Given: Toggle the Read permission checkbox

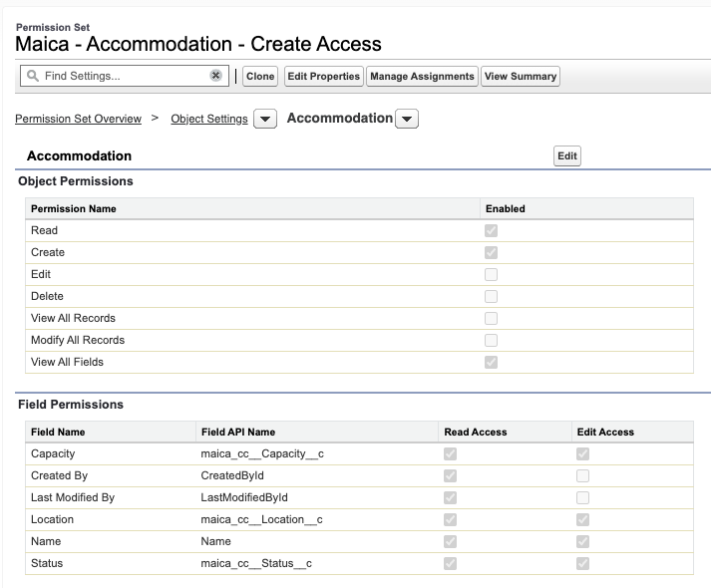Looking at the screenshot, I should point(491,231).
